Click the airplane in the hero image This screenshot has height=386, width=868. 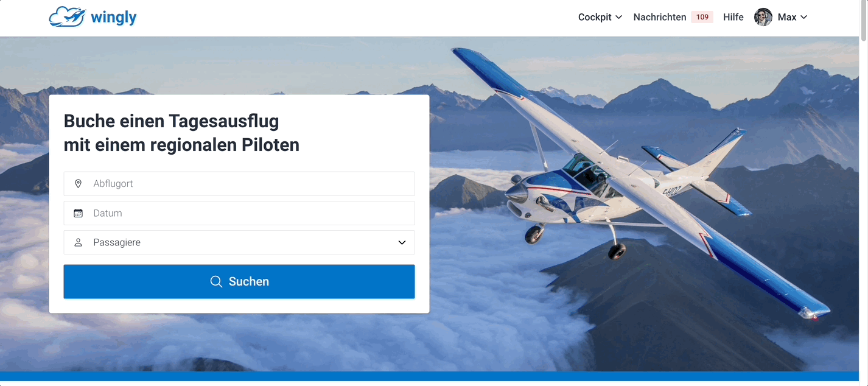click(x=639, y=183)
